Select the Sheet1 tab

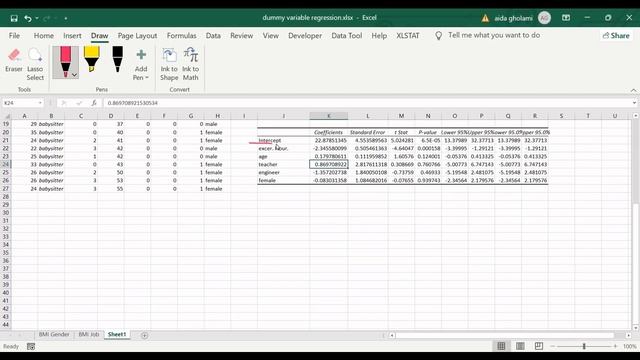click(117, 334)
